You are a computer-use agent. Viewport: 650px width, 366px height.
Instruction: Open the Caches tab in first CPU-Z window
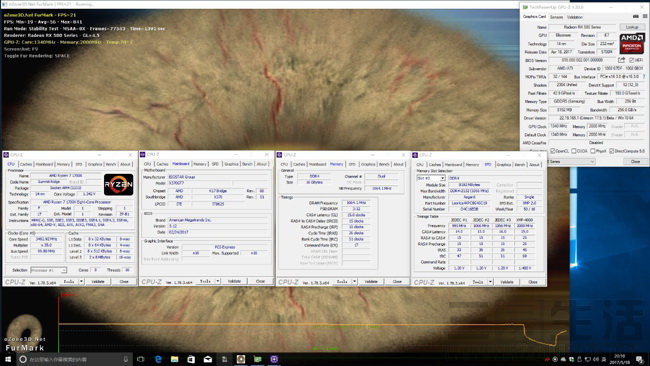26,164
